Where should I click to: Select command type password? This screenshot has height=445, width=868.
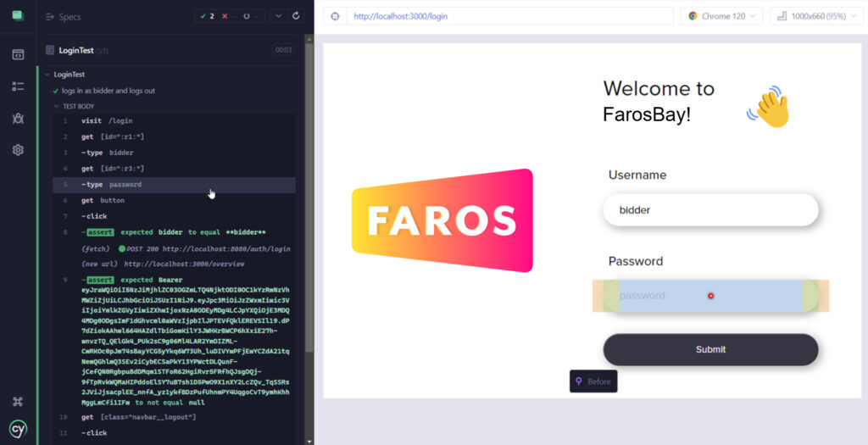click(x=175, y=185)
